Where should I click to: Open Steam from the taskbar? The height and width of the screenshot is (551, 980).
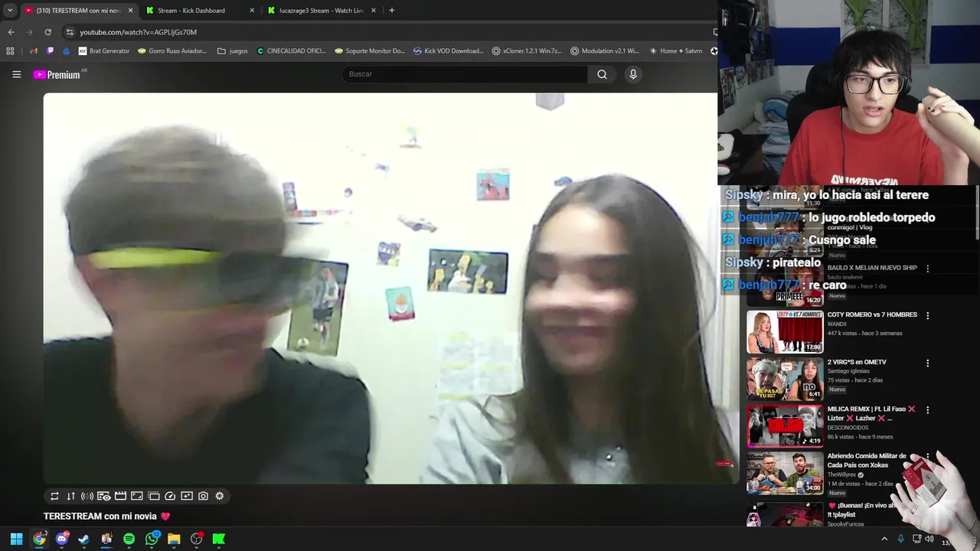coord(84,539)
